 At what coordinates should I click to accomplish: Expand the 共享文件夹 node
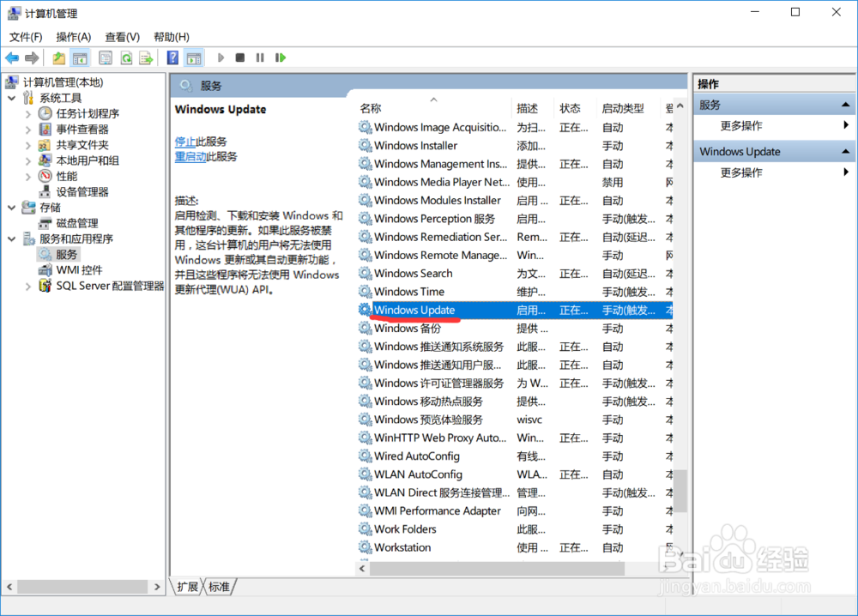(x=28, y=145)
